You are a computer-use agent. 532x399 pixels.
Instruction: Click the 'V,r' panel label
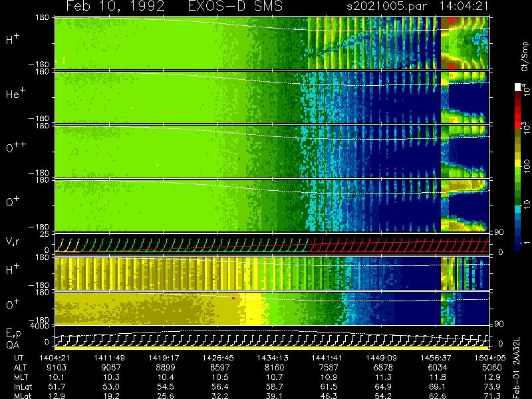13,241
